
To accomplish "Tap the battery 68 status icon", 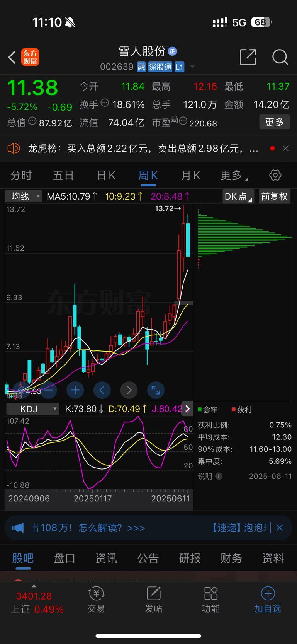I will click(261, 22).
